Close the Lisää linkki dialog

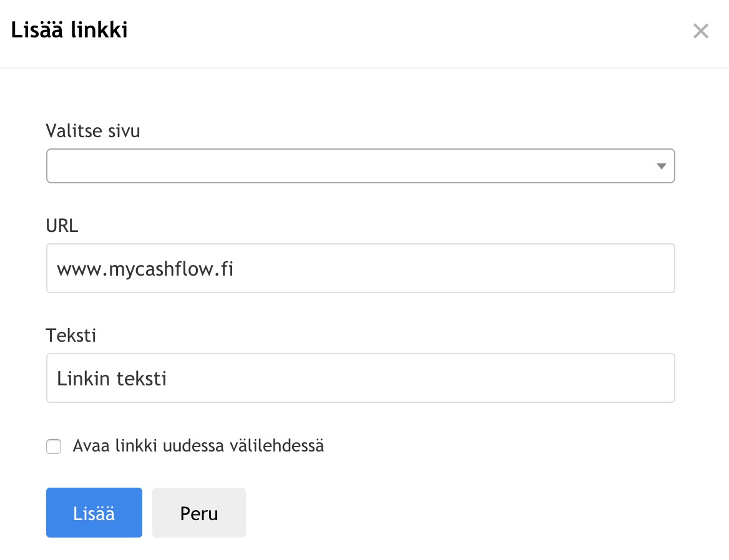click(x=701, y=31)
